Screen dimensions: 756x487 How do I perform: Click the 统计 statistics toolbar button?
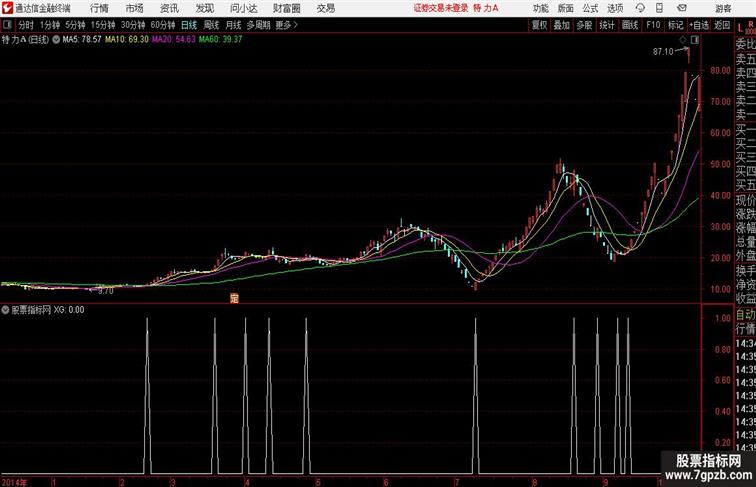point(607,25)
